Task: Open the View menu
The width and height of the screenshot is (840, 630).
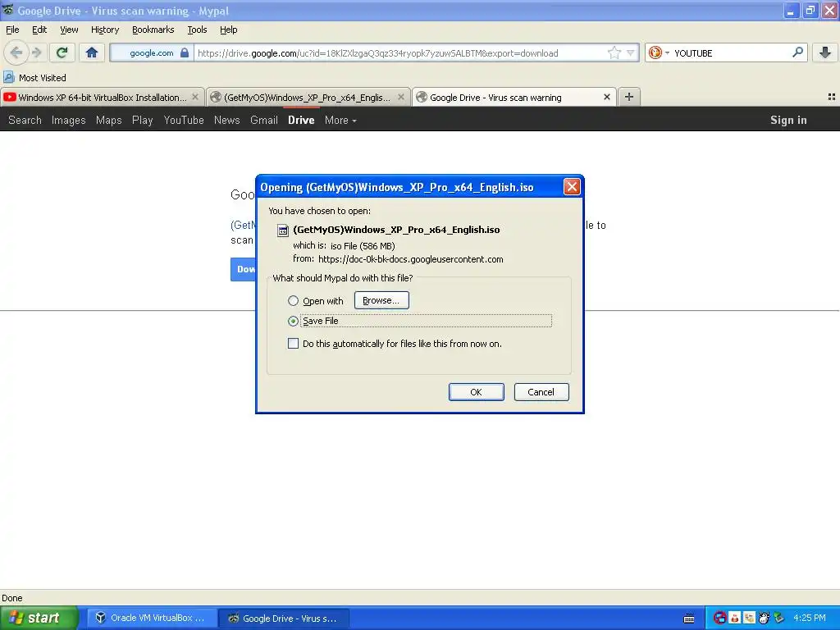Action: (69, 30)
